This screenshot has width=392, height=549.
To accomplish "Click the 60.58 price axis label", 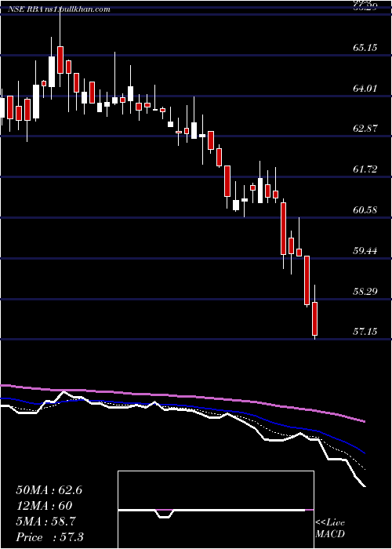I will (365, 210).
